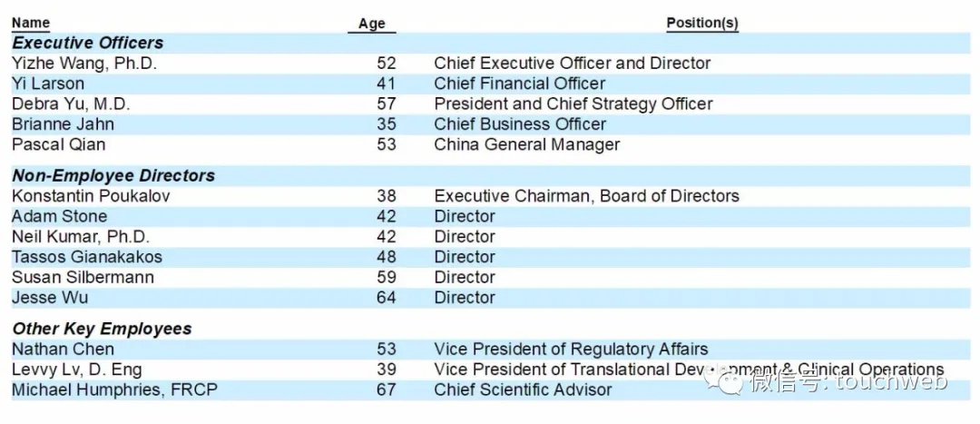Viewport: 980px width, 424px height.
Task: Select Konstantin Poukalov name entry
Action: tap(90, 196)
